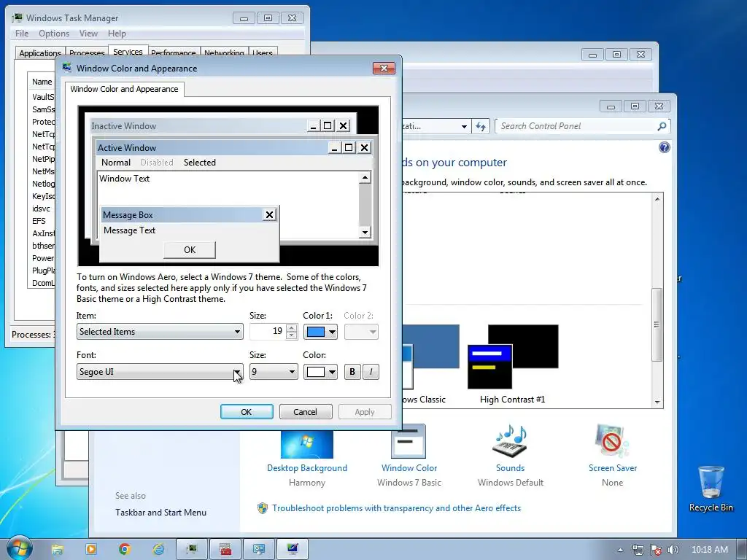Toggle Bold font button
747x560 pixels.
click(352, 372)
